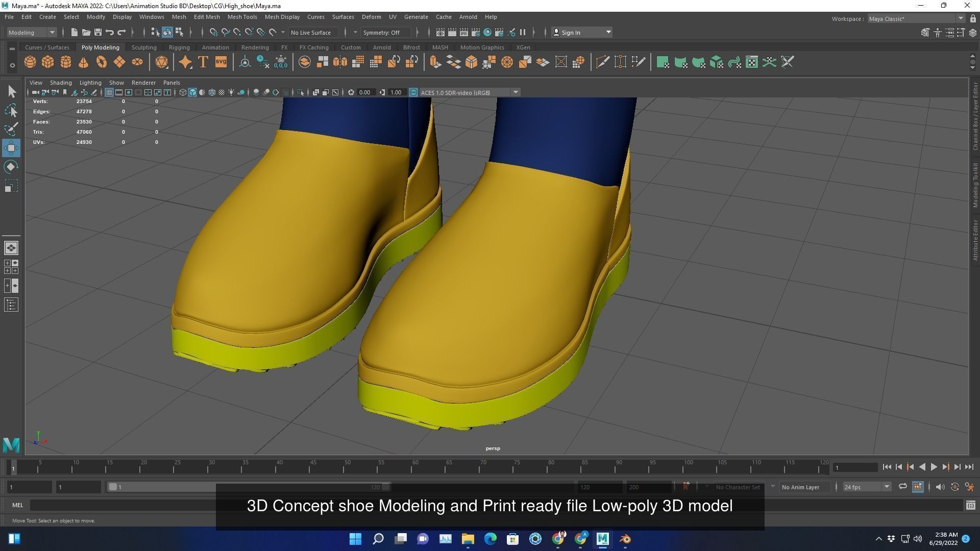
Task: Open the Workspace Maya Classic dropdown
Action: [916, 19]
